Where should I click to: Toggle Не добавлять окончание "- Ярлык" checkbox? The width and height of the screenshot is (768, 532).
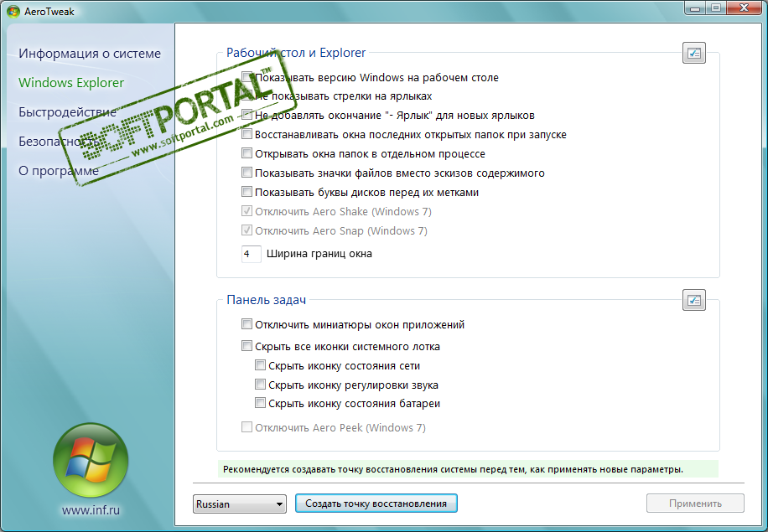(246, 115)
